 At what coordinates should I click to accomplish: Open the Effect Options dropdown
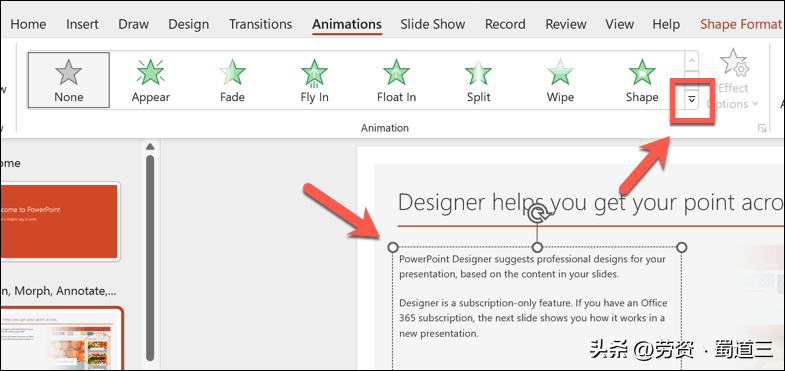pyautogui.click(x=732, y=79)
